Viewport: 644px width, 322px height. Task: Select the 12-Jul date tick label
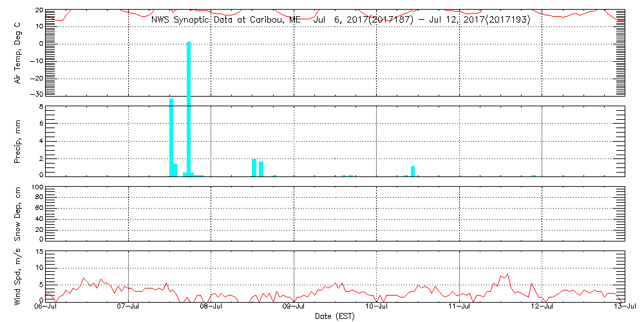pos(542,308)
